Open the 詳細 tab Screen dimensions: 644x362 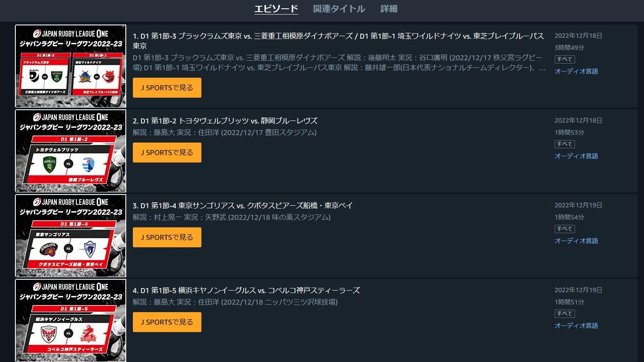pyautogui.click(x=389, y=9)
